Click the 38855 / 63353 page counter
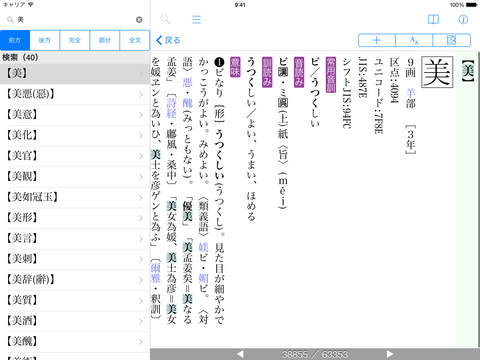 click(315, 354)
